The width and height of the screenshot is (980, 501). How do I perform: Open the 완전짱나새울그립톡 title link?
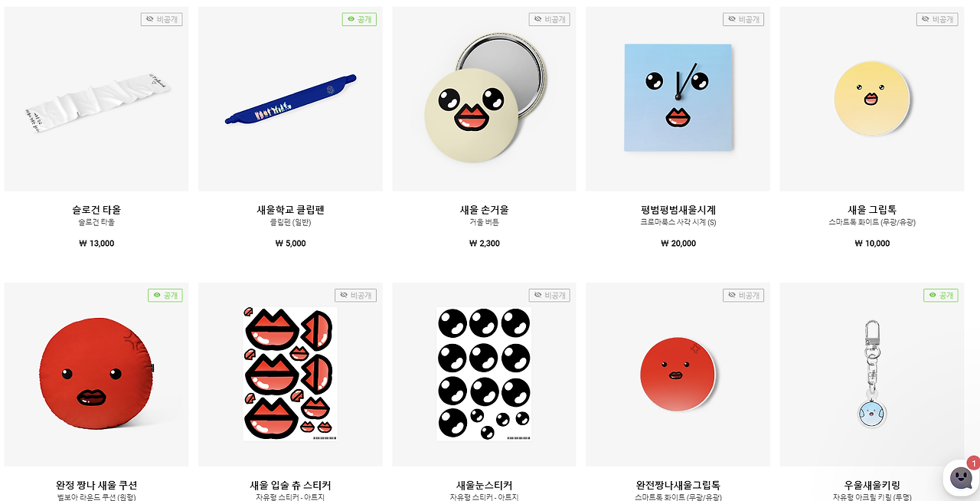[678, 486]
